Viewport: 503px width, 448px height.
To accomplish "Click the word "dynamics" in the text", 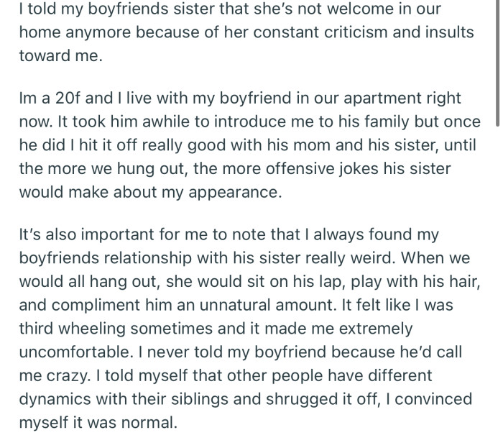I will click(55, 399).
